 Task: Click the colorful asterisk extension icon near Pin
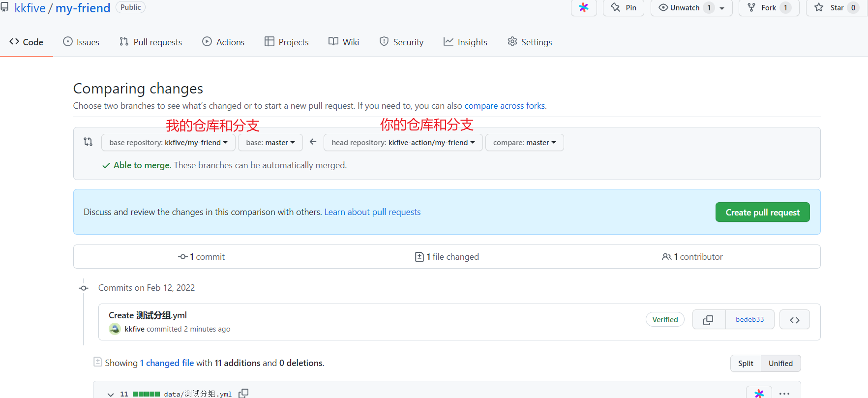(584, 7)
